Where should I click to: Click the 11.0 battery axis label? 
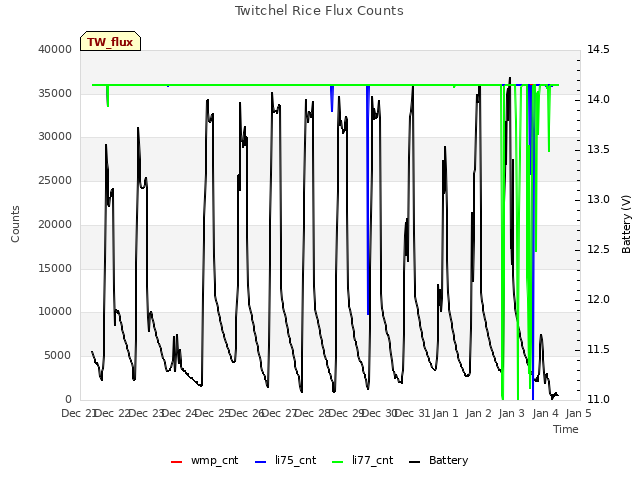pos(598,400)
